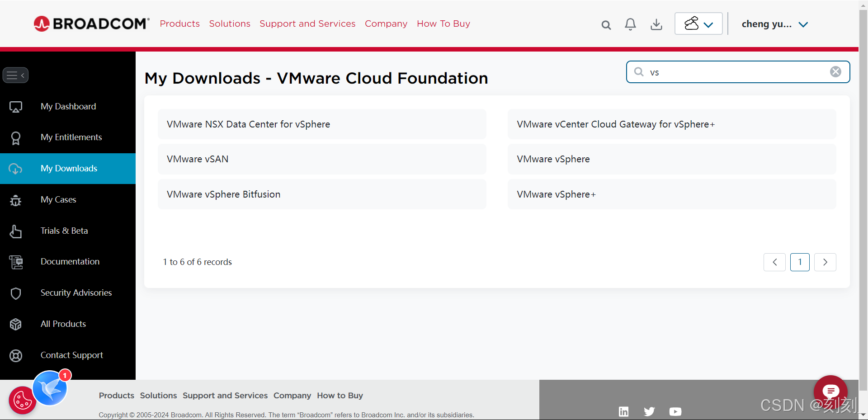
Task: Select page 1 in pagination
Action: coord(800,262)
